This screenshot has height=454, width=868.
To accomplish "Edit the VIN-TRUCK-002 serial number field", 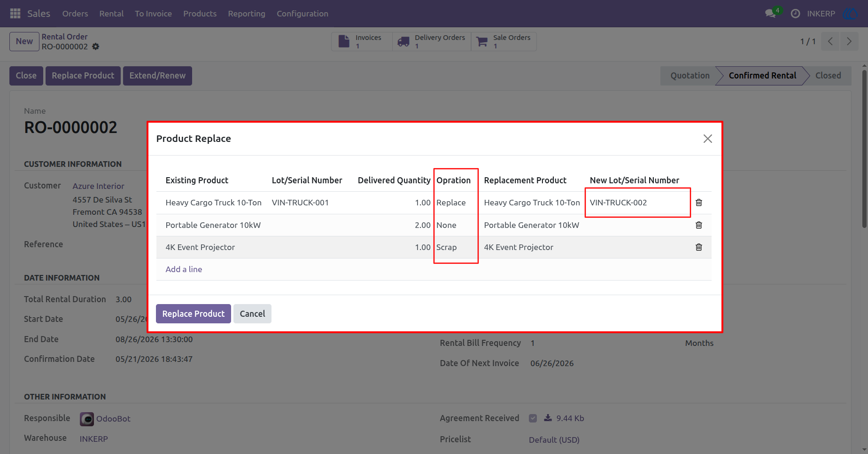I will pos(638,203).
